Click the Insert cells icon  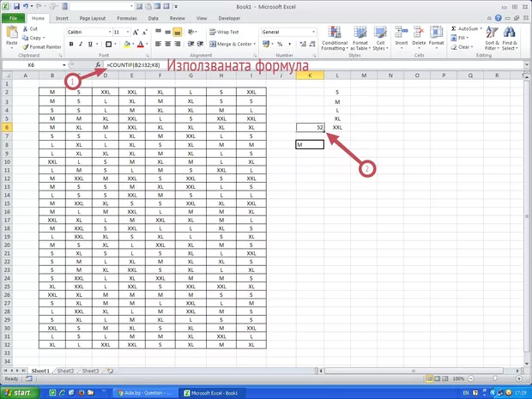pos(402,33)
